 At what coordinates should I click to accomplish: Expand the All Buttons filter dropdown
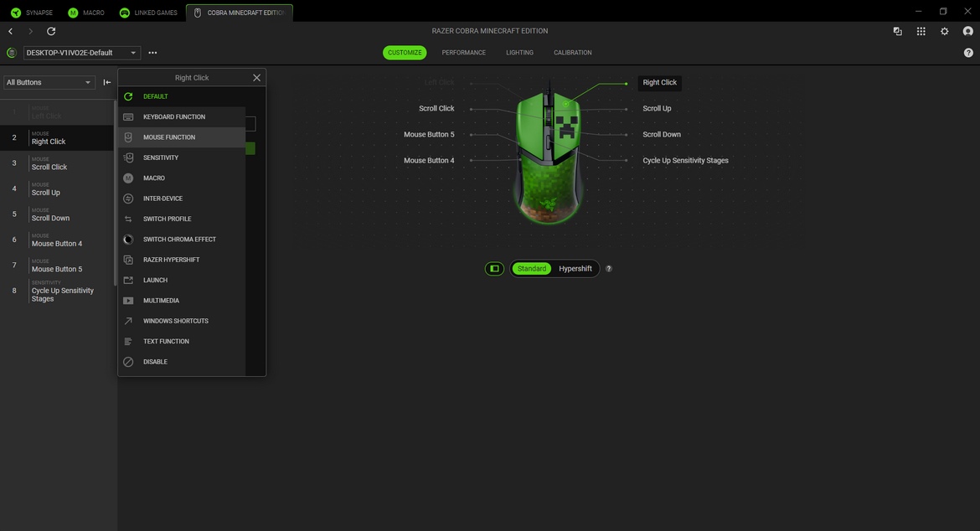coord(49,82)
